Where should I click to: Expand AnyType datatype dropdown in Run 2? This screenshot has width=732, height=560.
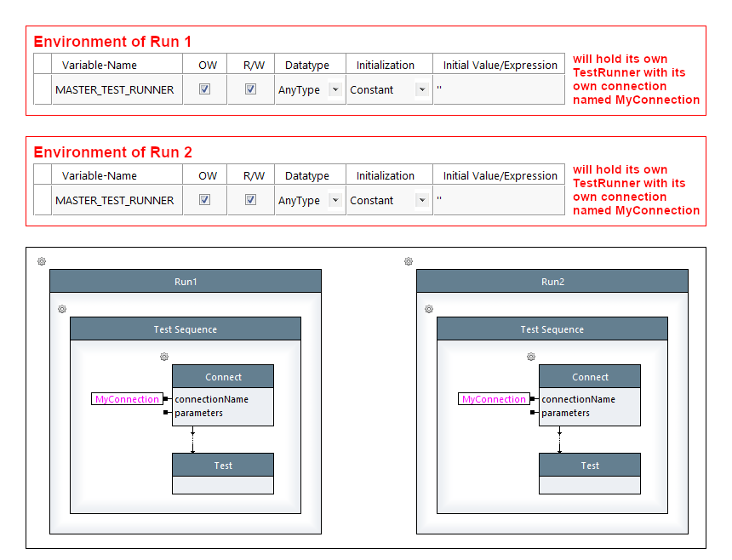point(335,200)
